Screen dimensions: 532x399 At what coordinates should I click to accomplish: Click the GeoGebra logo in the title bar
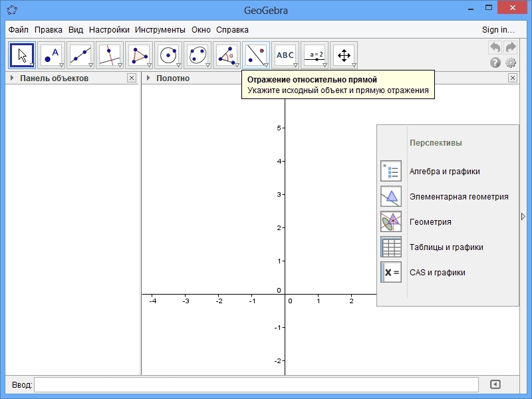tap(12, 10)
